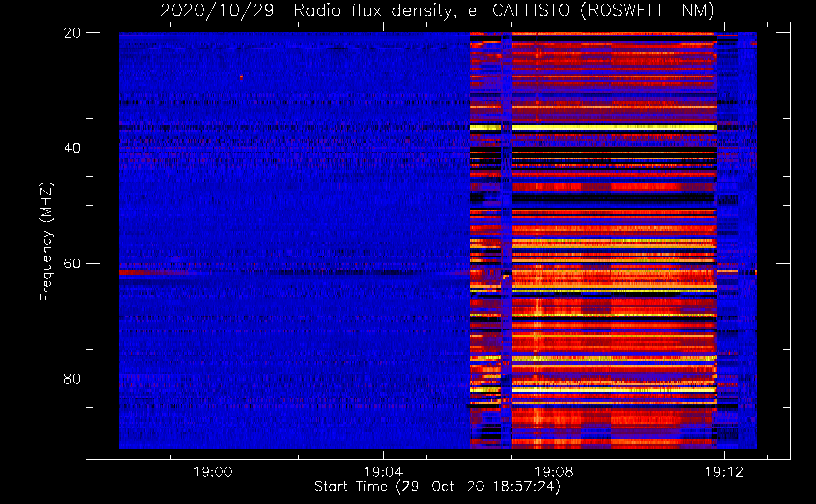The width and height of the screenshot is (816, 504).
Task: Click the 19:08 time tick label
Action: (x=554, y=472)
